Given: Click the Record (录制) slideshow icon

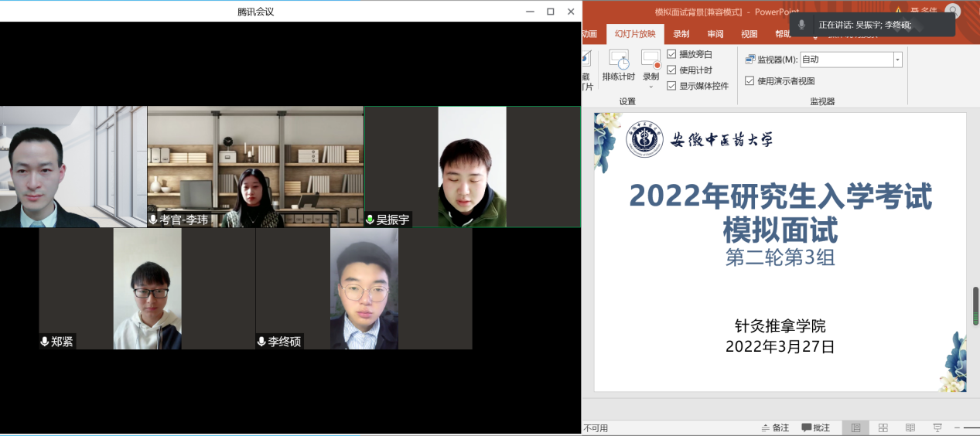Looking at the screenshot, I should click(650, 60).
